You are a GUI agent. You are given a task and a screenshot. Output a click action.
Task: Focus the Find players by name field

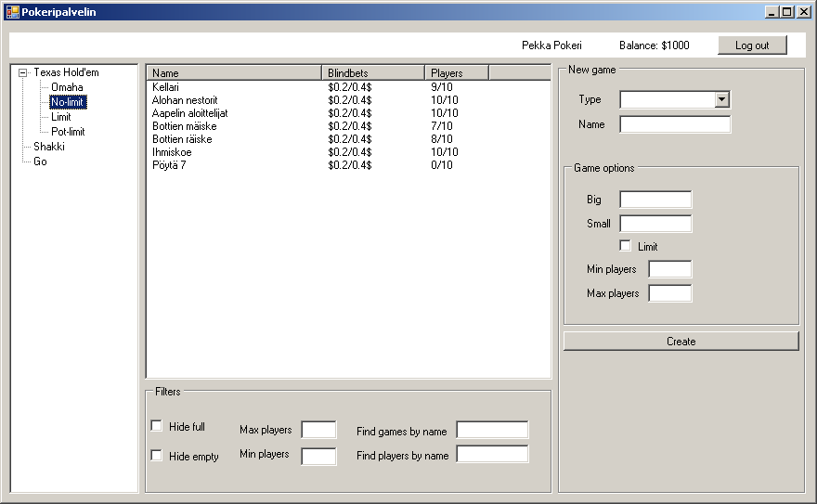coord(492,454)
